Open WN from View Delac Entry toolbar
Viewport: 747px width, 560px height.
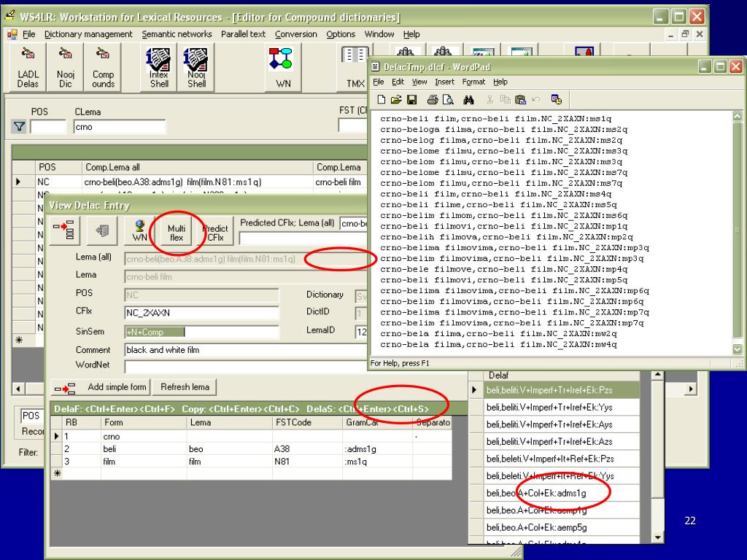pos(139,230)
